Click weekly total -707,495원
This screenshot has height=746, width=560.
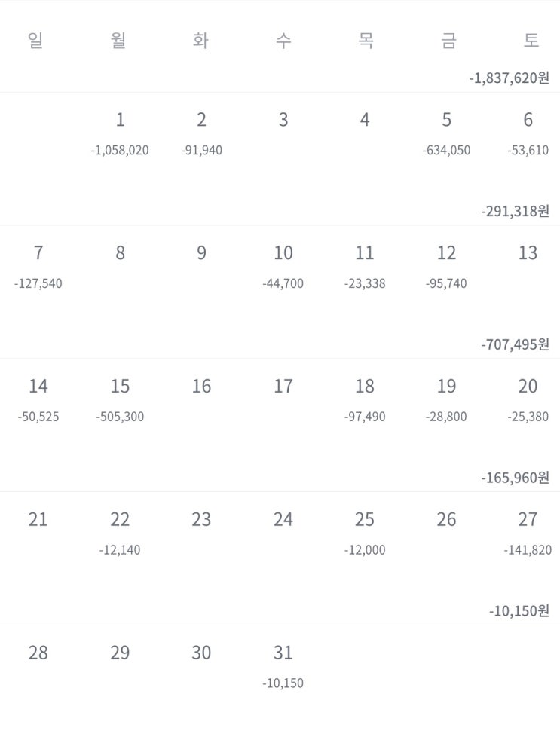click(515, 344)
